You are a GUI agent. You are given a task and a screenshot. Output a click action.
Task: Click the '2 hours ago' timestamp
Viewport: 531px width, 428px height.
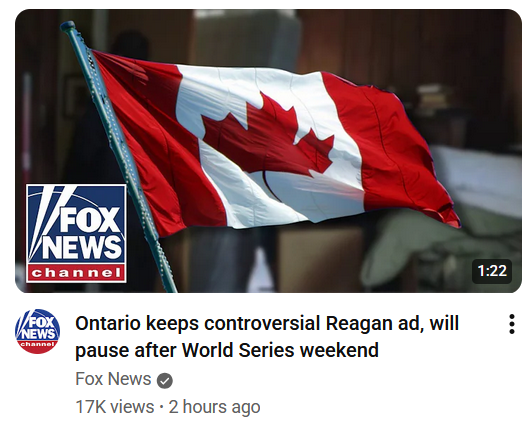(214, 407)
